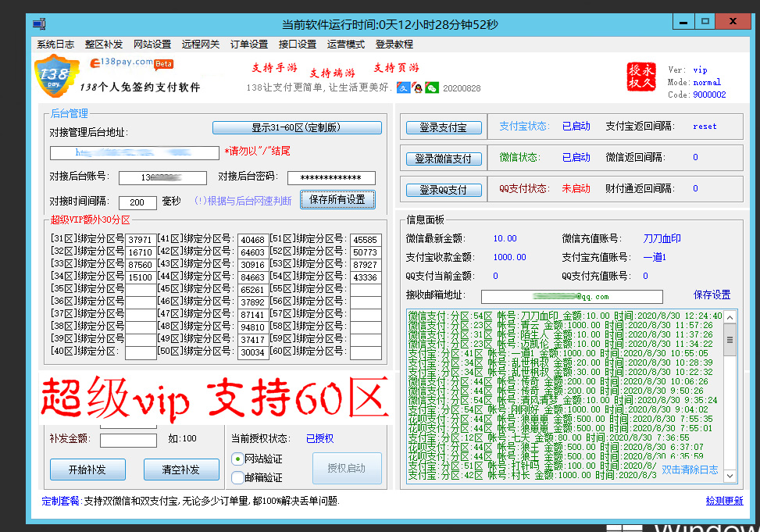Click the log scrollbar thumb
Viewport: 760px width, 532px height.
730,340
